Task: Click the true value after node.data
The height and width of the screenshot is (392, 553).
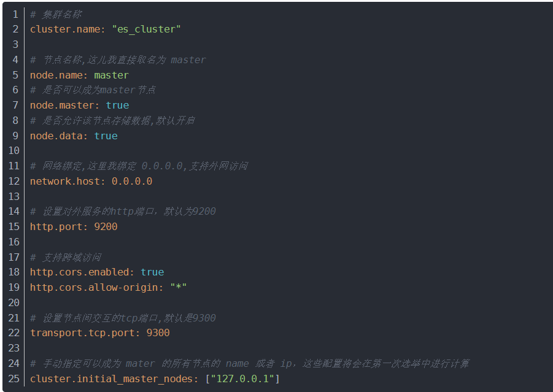Action: tap(106, 136)
